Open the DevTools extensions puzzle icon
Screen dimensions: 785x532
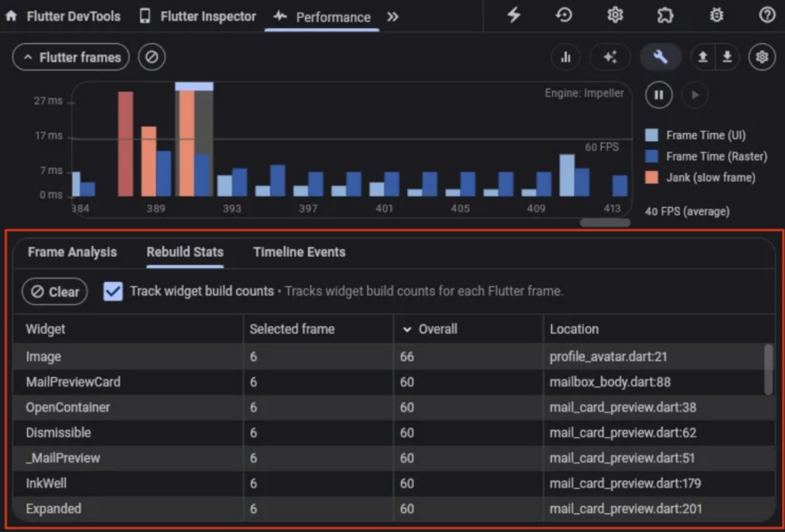pos(665,16)
